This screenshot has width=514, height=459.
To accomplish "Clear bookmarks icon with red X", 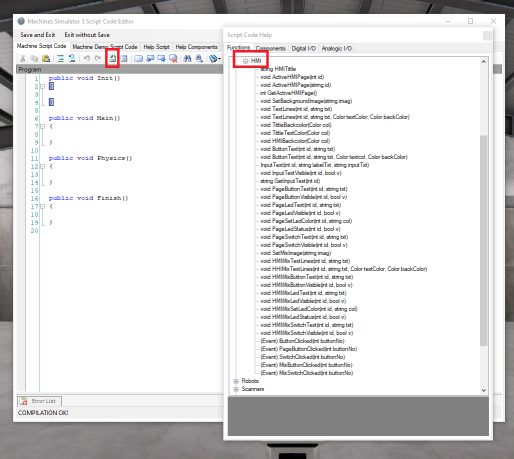I will 173,59.
